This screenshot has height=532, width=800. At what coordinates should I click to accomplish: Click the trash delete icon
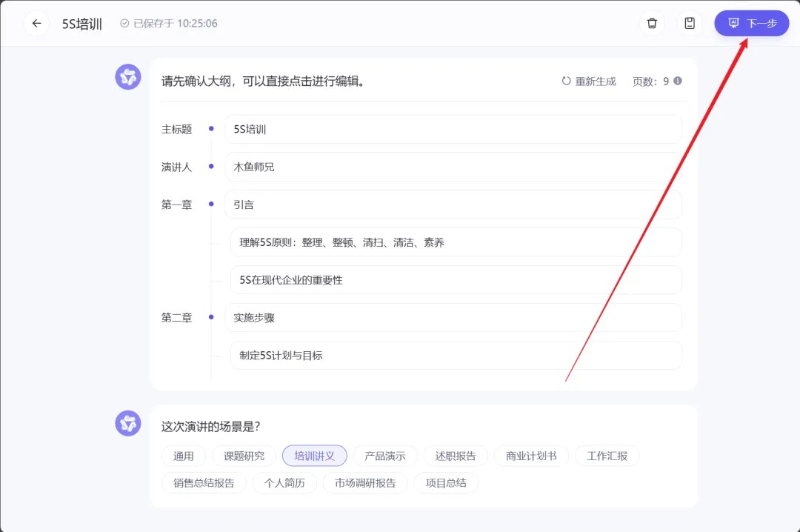(652, 23)
